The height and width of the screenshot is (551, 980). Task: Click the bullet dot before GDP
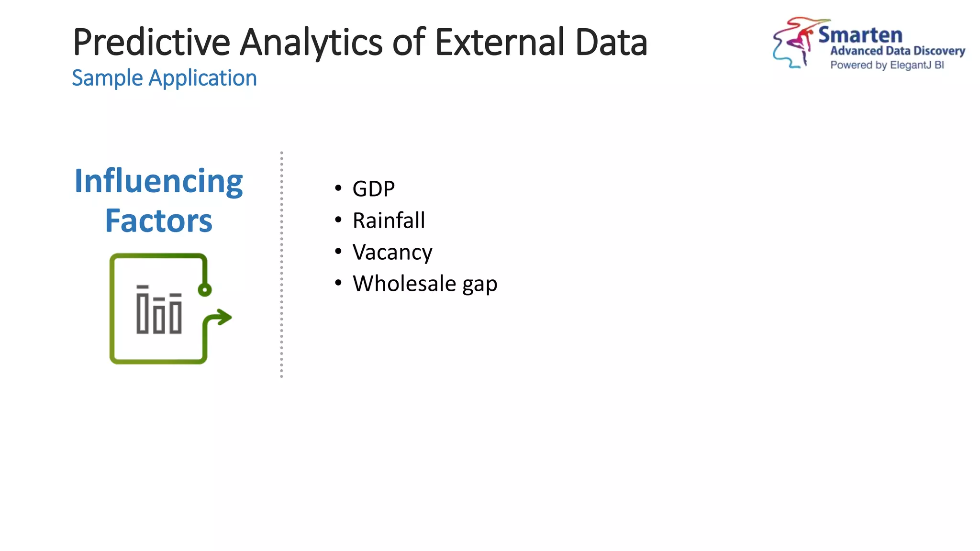pos(338,188)
